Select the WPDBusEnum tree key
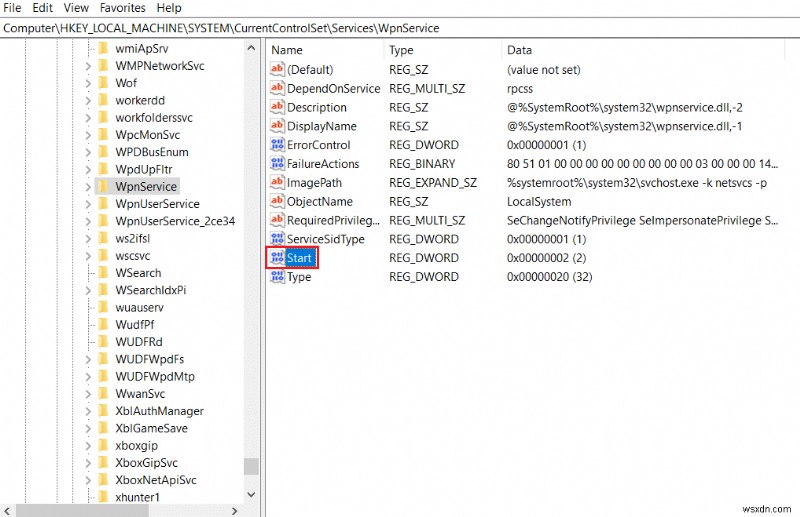 click(x=152, y=152)
